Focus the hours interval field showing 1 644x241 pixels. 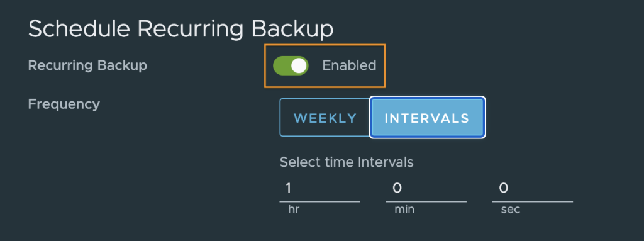tap(319, 188)
